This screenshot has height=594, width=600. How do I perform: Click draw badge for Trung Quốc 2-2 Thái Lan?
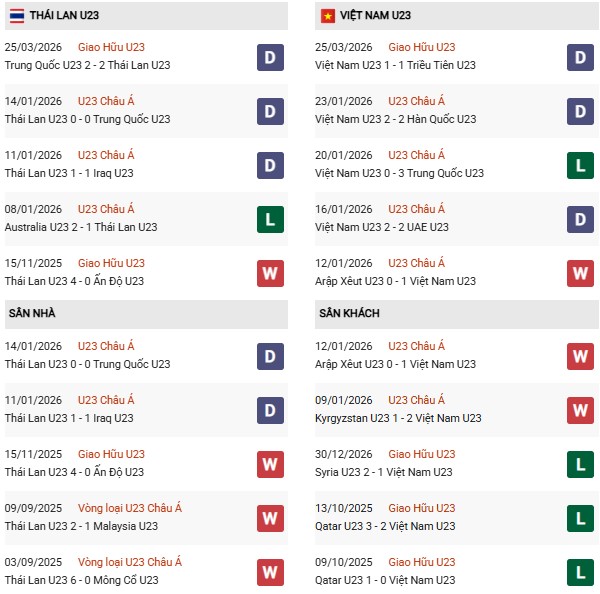click(x=270, y=57)
